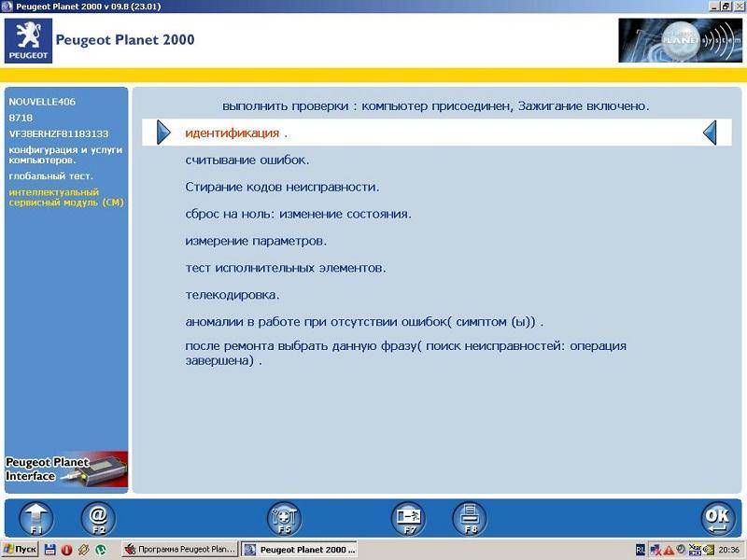
Task: Click the right-pointing arrow beside идентификация
Action: coord(163,133)
